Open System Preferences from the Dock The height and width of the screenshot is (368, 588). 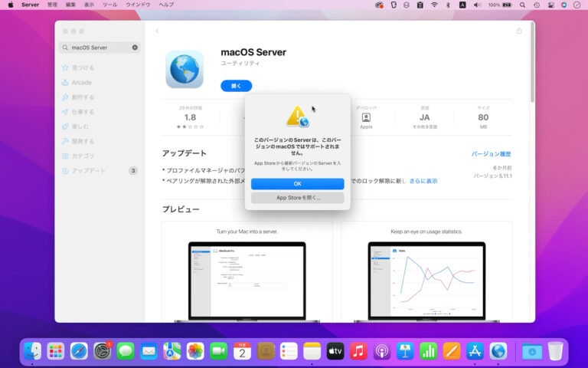pos(103,351)
